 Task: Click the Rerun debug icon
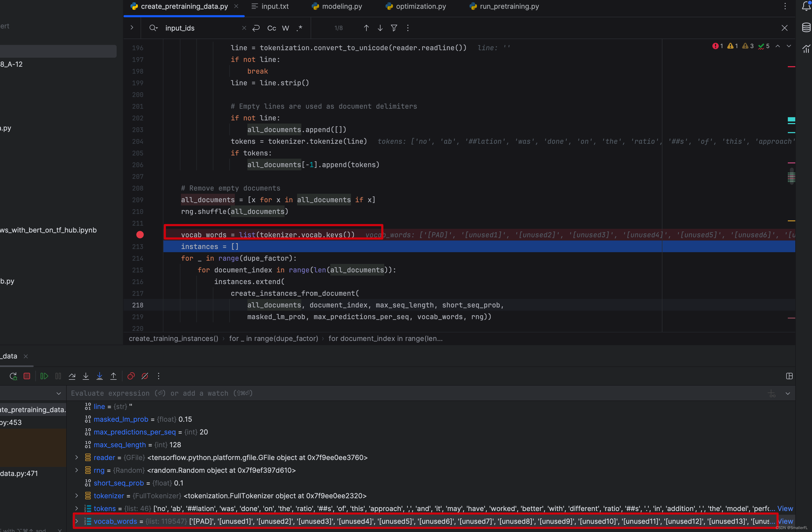pos(13,376)
